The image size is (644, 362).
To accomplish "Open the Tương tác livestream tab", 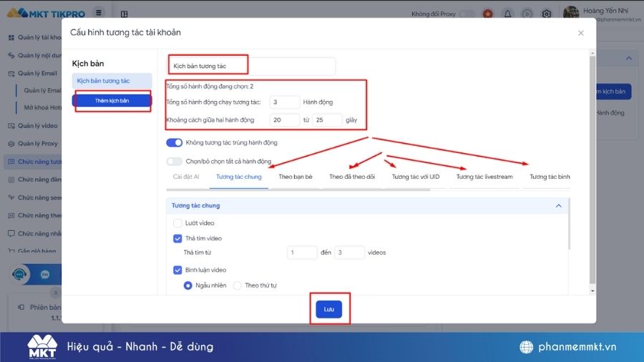I will tap(484, 177).
